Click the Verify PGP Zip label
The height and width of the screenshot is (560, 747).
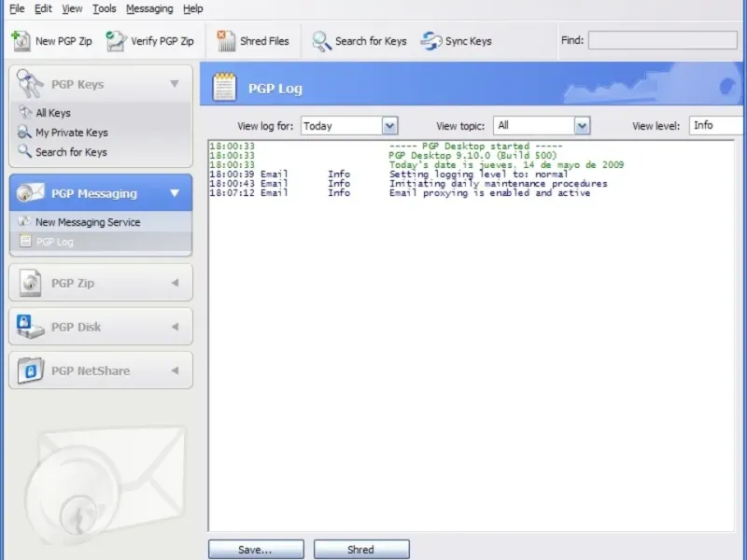tap(162, 41)
